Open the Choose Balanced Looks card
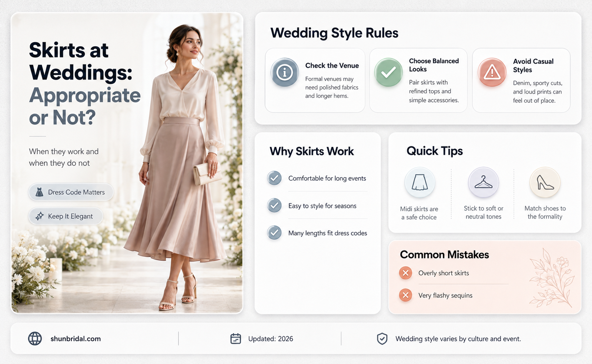 [418, 80]
